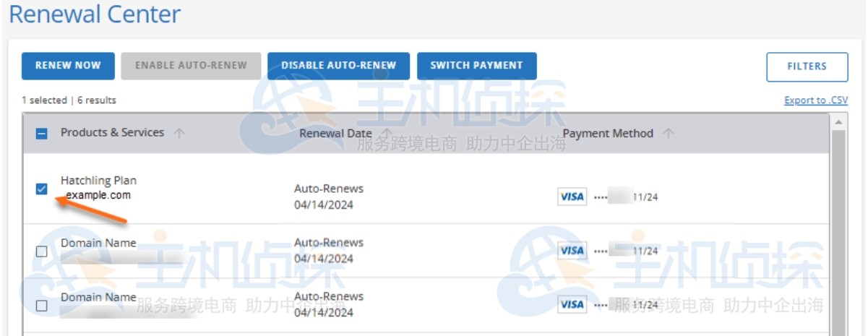Click the Hatchling Plan product name
Image resolution: width=868 pixels, height=336 pixels.
pos(98,181)
